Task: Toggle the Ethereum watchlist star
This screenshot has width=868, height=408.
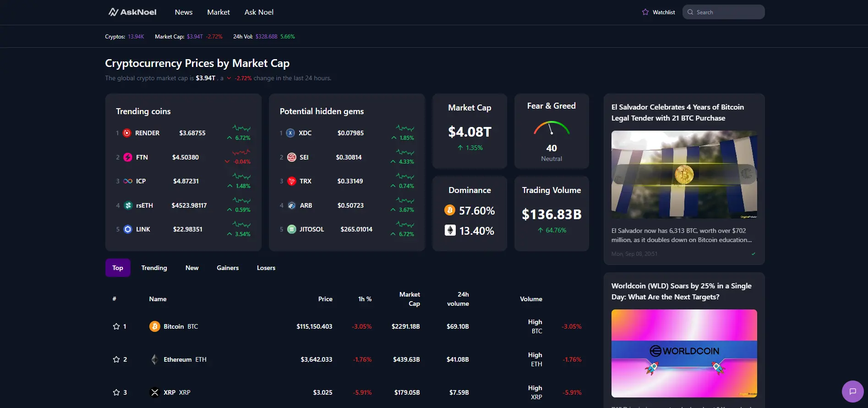Action: tap(116, 359)
